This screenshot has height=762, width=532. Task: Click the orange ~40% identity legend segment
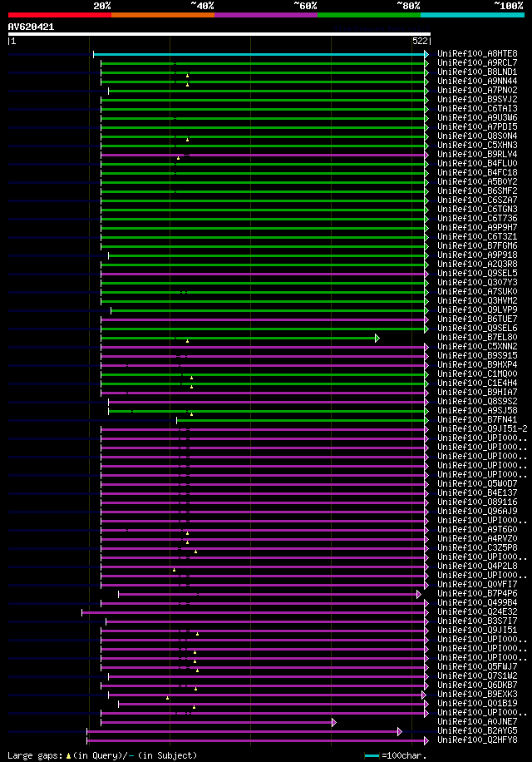click(163, 15)
